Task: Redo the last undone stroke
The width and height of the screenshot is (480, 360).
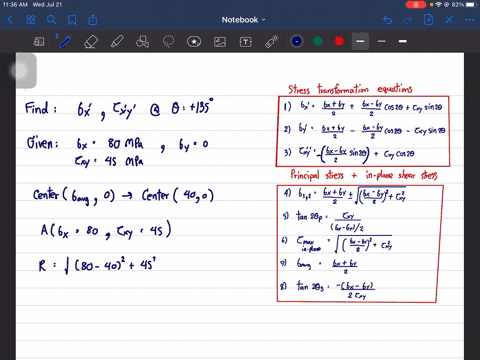Action: point(408,20)
